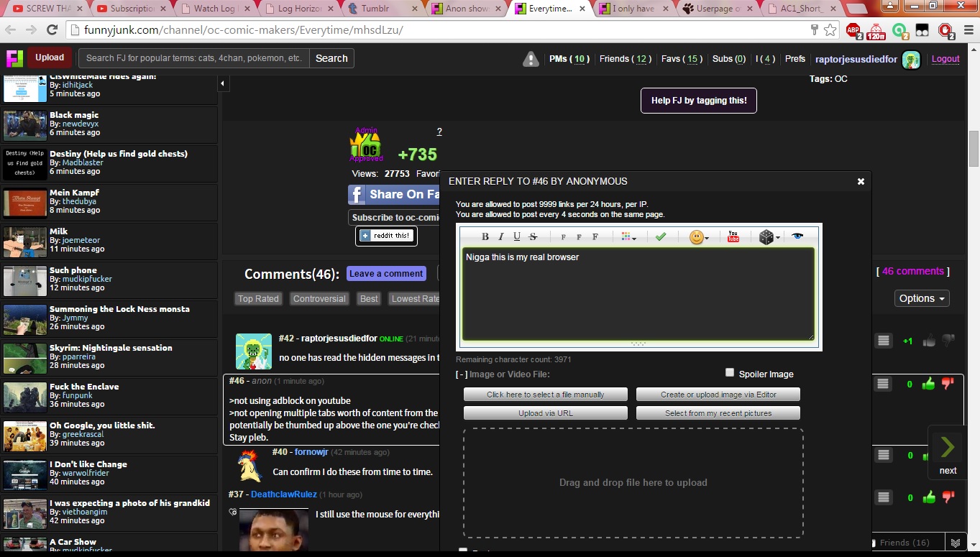The height and width of the screenshot is (557, 980).
Task: Click the FunnyJunk logo icon
Action: [14, 58]
